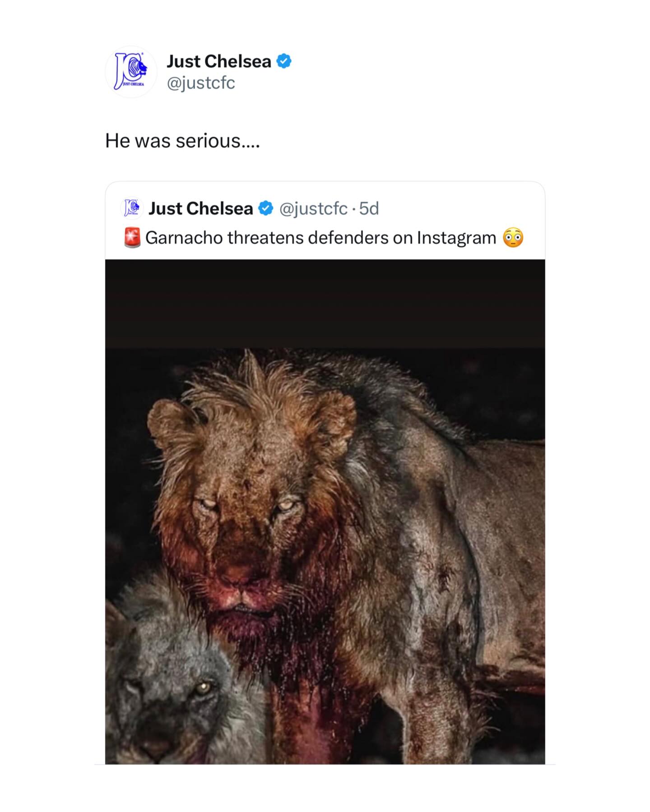
Task: Click the verified badge beside the main name
Action: 284,61
